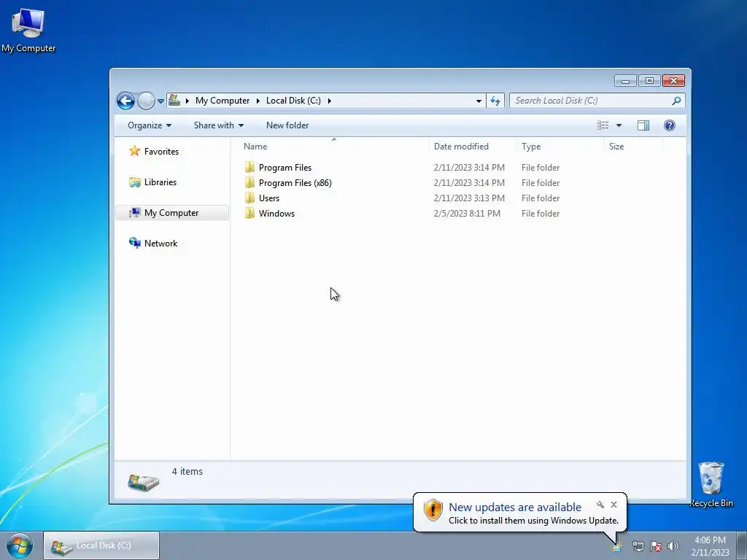Open the recent pages dropdown arrow
The image size is (747, 560).
pos(161,101)
